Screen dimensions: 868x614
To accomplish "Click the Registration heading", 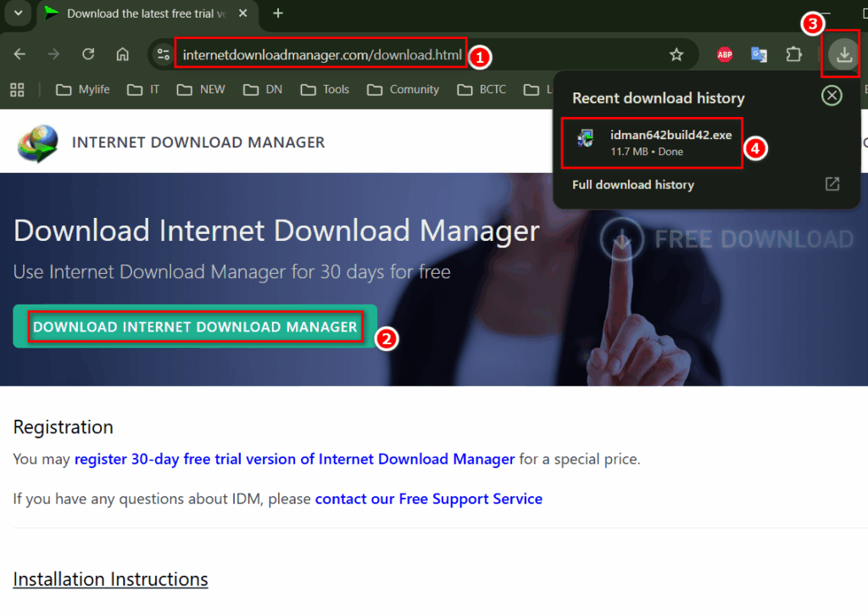I will (63, 427).
